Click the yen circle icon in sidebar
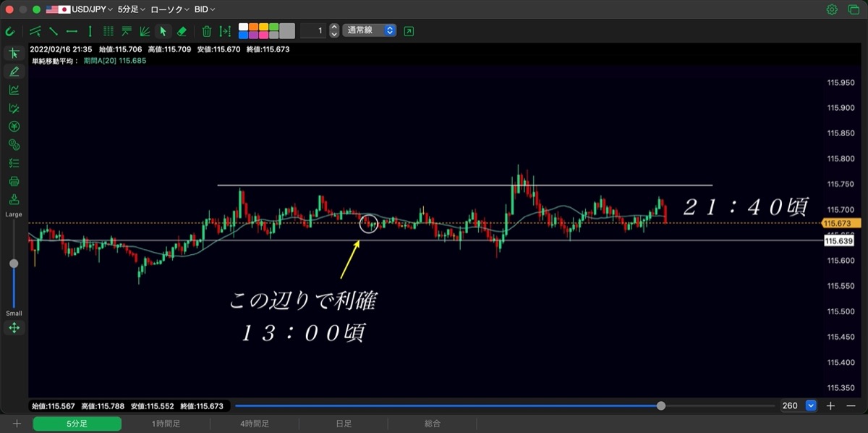 [x=14, y=126]
